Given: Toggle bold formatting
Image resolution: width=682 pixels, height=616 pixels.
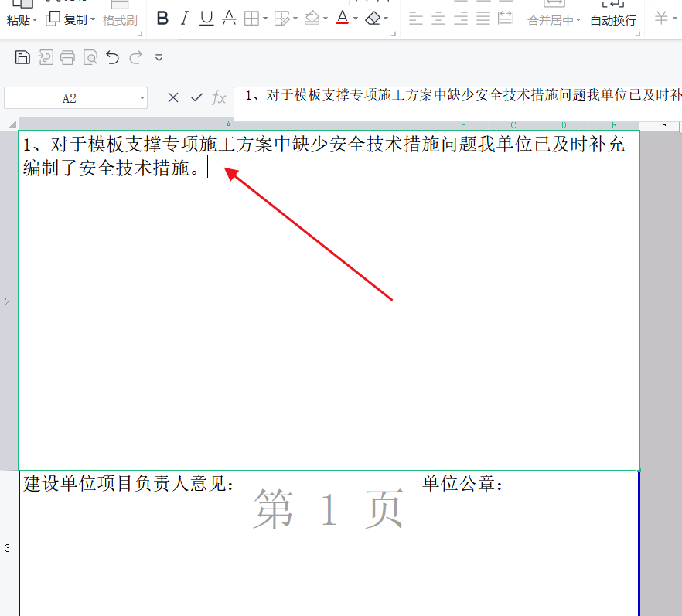Looking at the screenshot, I should (x=162, y=19).
